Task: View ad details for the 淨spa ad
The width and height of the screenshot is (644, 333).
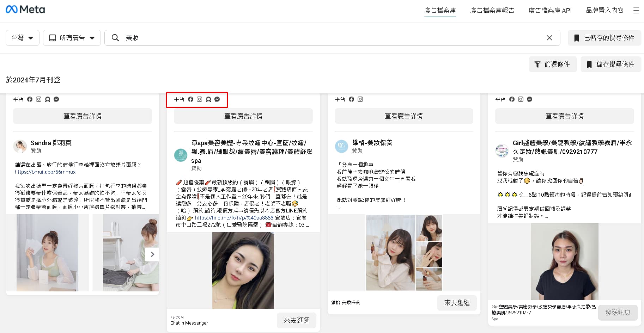Action: [243, 116]
